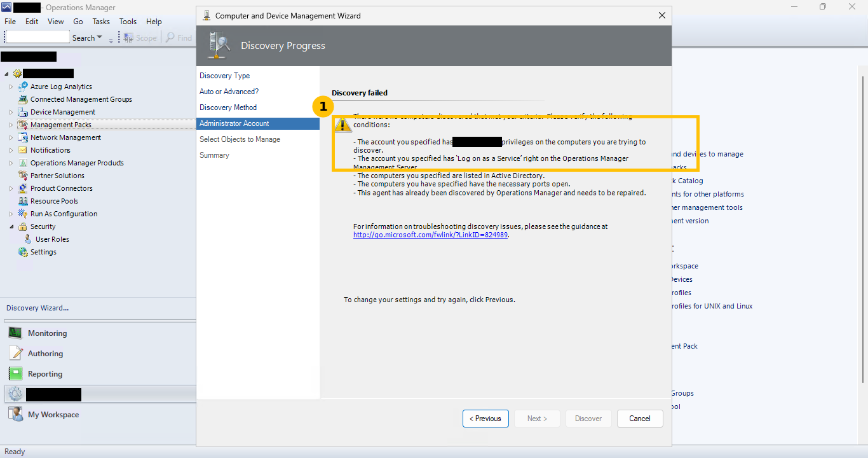
Task: Click the Find toolbar button
Action: [179, 38]
